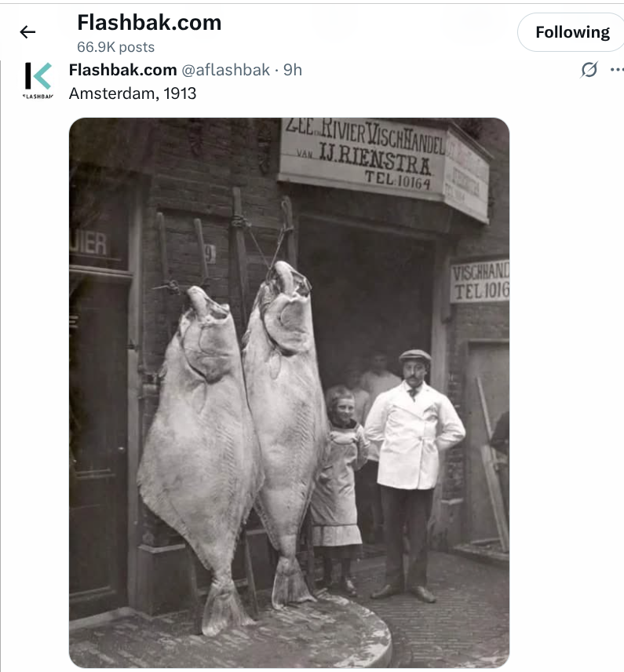The image size is (624, 672).
Task: Click the IJ. Rienstra shop sign in photo
Action: [x=362, y=155]
